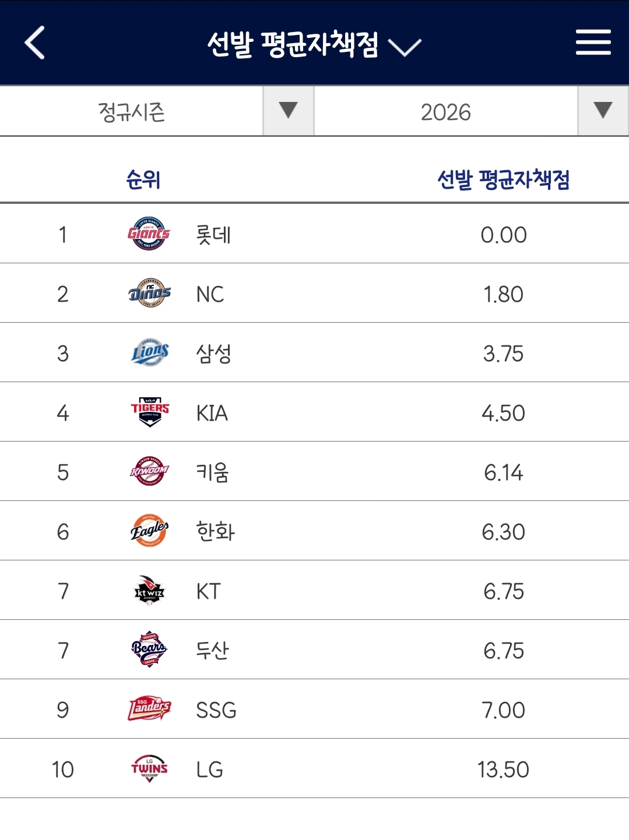Select LG's 13.50 ERA value
Image resolution: width=629 pixels, height=840 pixels.
[503, 770]
